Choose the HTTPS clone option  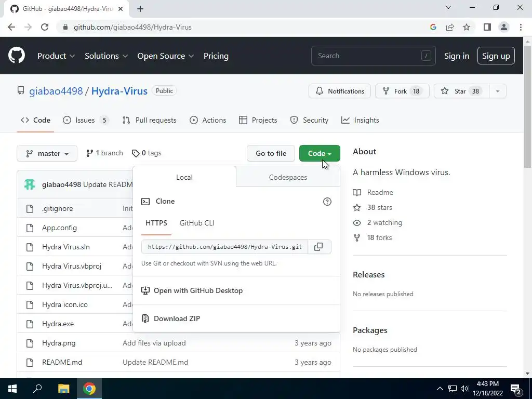[156, 223]
